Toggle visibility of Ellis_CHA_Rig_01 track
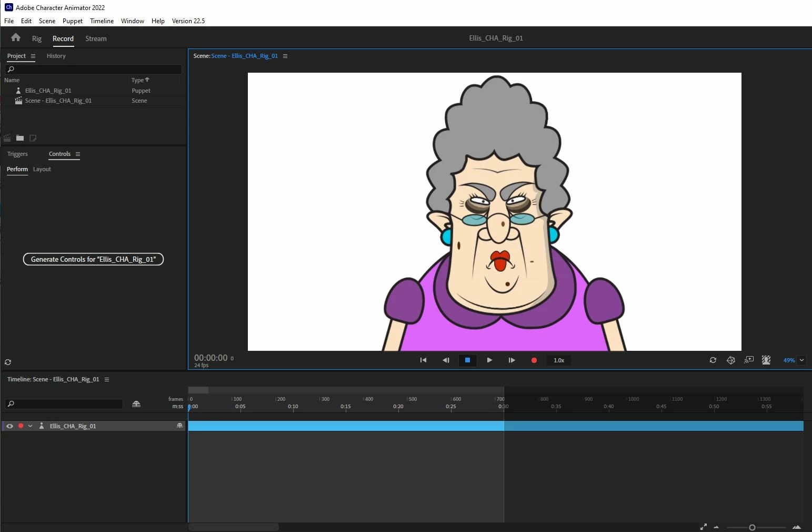Viewport: 812px width, 532px height. coord(9,426)
